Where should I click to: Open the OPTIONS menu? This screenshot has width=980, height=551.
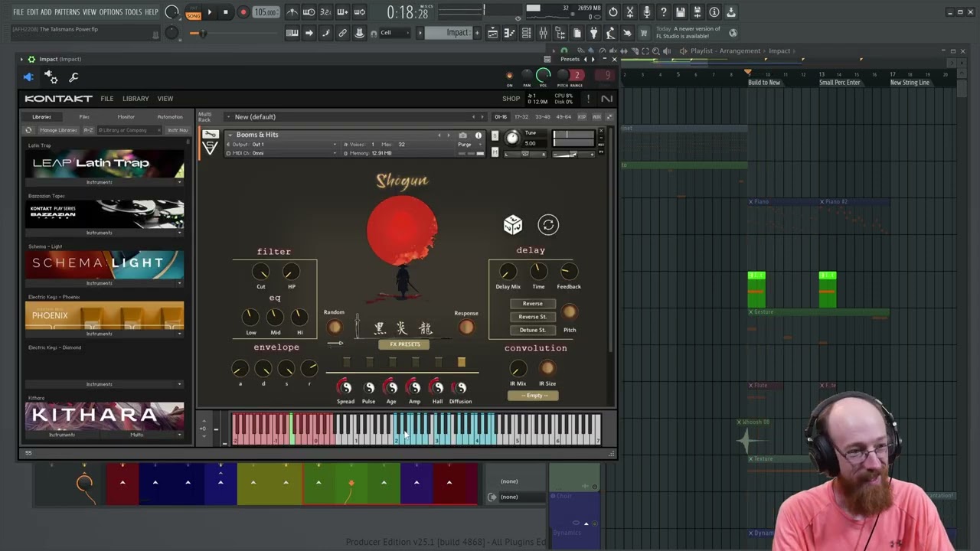click(110, 12)
